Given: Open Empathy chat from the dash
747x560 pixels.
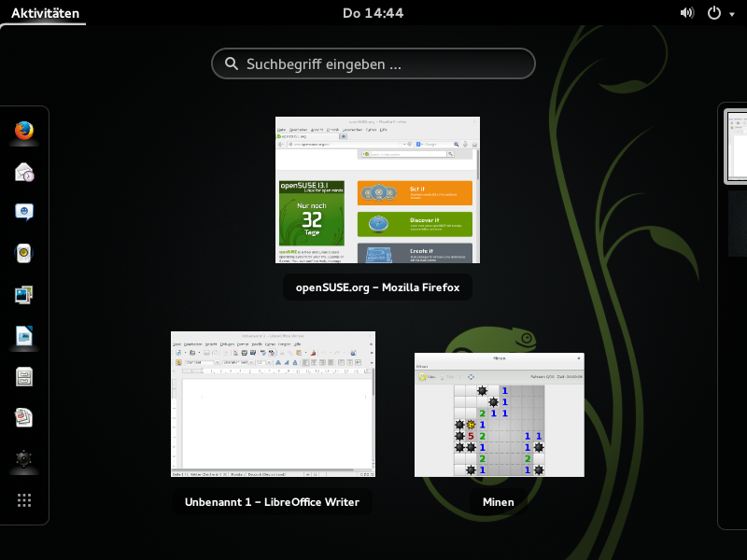Looking at the screenshot, I should [x=24, y=213].
